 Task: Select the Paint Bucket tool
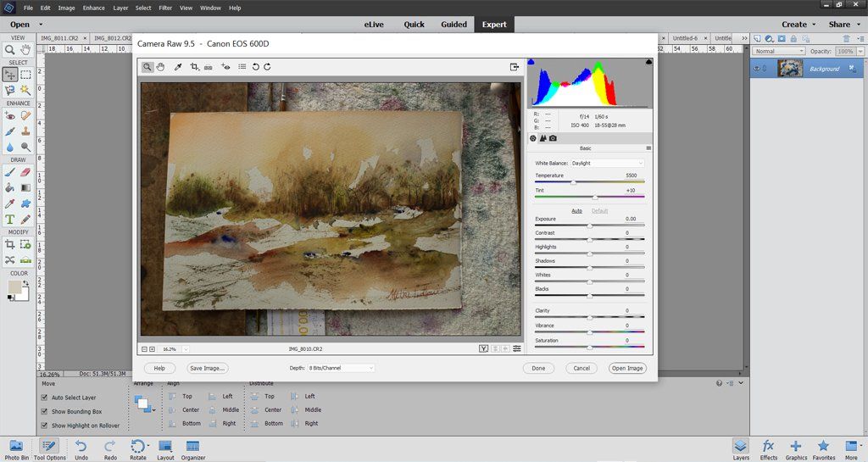click(10, 188)
